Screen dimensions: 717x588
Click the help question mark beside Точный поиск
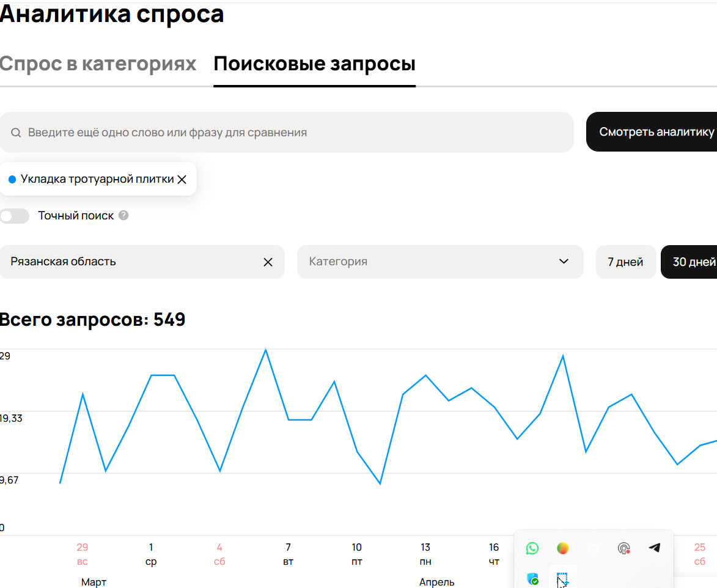pos(123,216)
